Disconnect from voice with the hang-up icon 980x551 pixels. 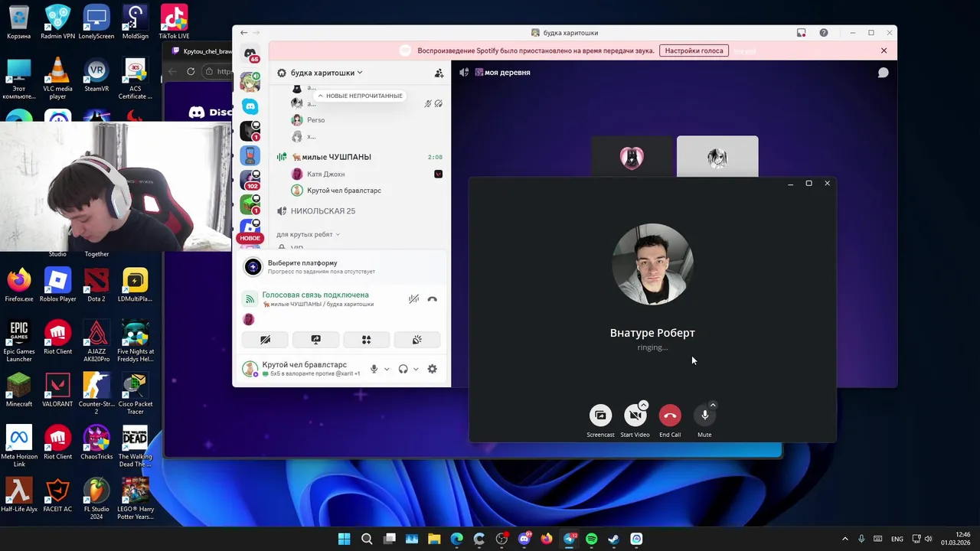click(432, 299)
